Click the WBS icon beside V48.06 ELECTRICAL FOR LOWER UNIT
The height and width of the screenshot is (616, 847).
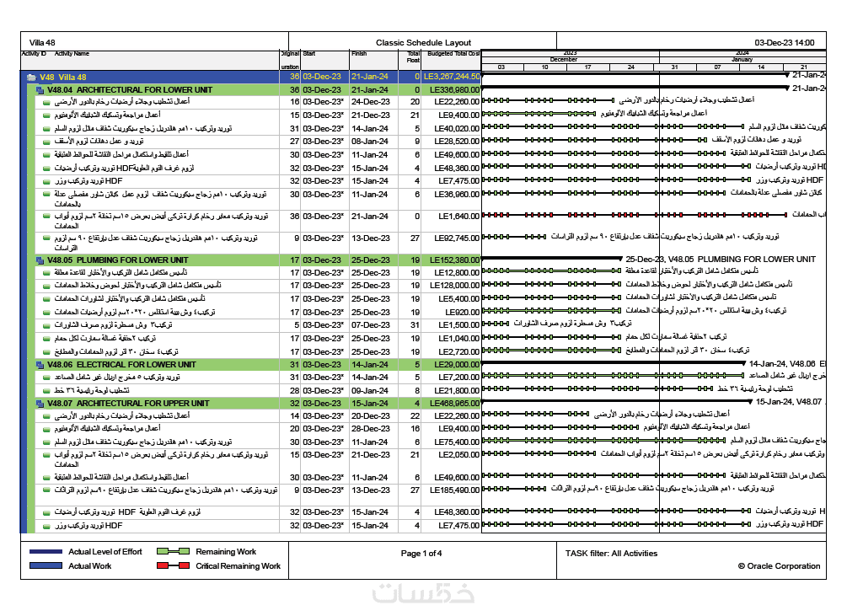pyautogui.click(x=40, y=365)
